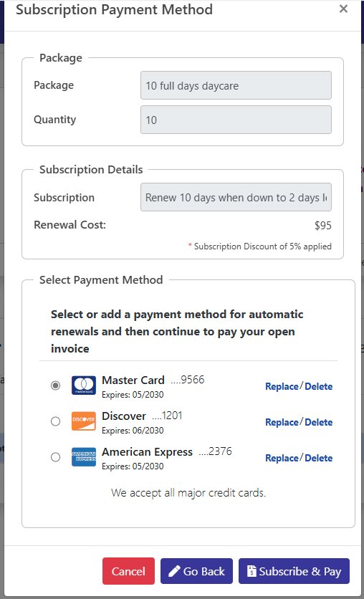Select the American Express radio button
The width and height of the screenshot is (364, 599).
pyautogui.click(x=55, y=457)
